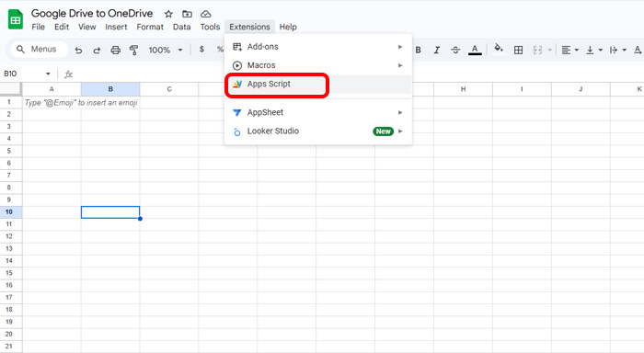Open the fill color bucket
644x353 pixels.
tap(499, 50)
